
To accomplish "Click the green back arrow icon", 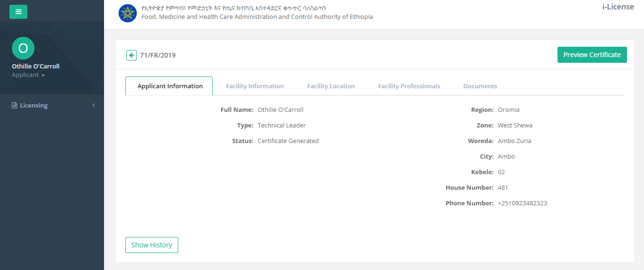I will 131,55.
